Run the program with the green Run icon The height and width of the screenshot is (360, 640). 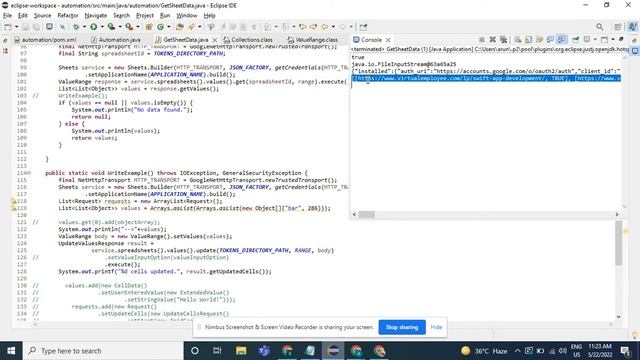pyautogui.click(x=93, y=27)
